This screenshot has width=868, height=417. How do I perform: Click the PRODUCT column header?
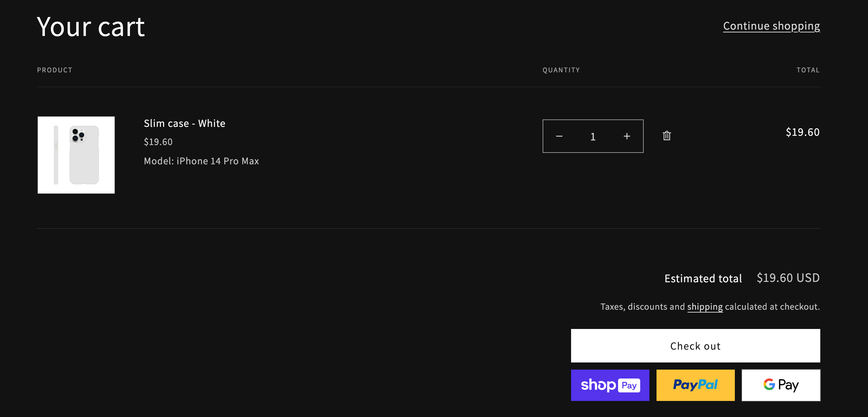(x=55, y=70)
